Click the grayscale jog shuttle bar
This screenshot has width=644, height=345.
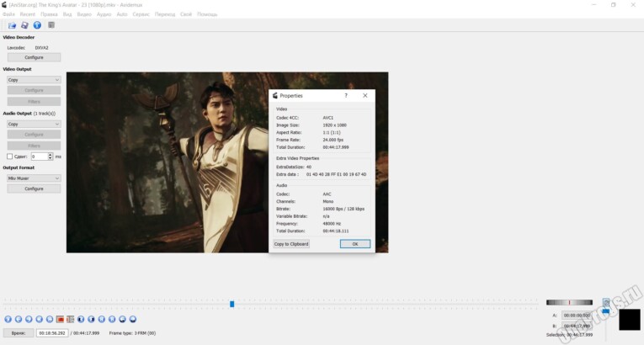click(569, 302)
